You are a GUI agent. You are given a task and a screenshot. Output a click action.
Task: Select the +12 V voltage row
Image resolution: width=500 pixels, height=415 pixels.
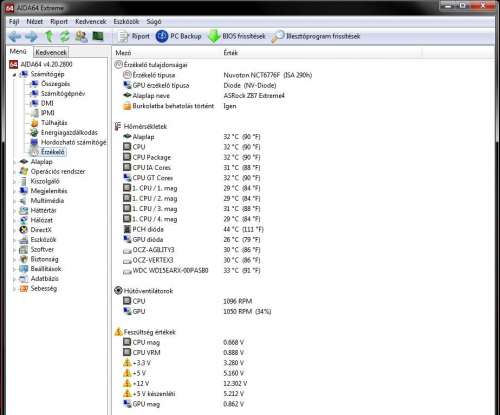pyautogui.click(x=185, y=384)
